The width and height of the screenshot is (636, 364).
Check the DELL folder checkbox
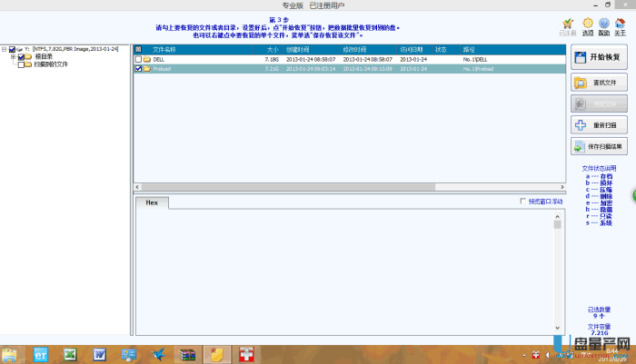click(x=139, y=59)
